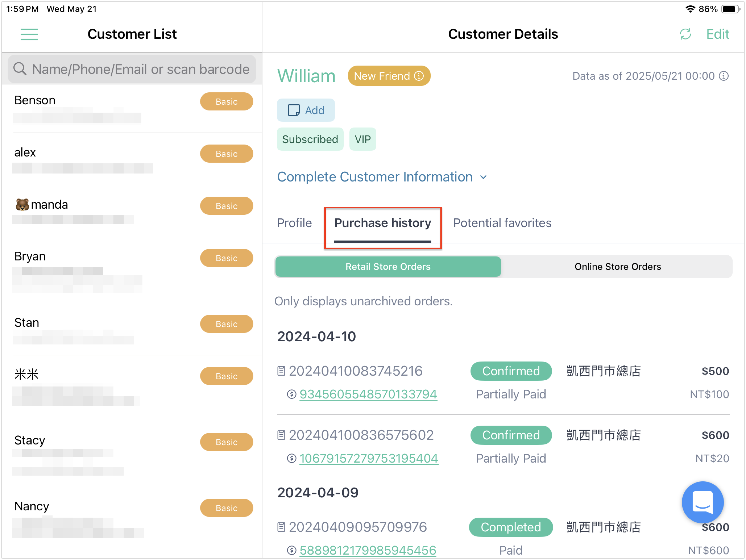
Task: Tap the Subscribed tag
Action: tap(310, 139)
